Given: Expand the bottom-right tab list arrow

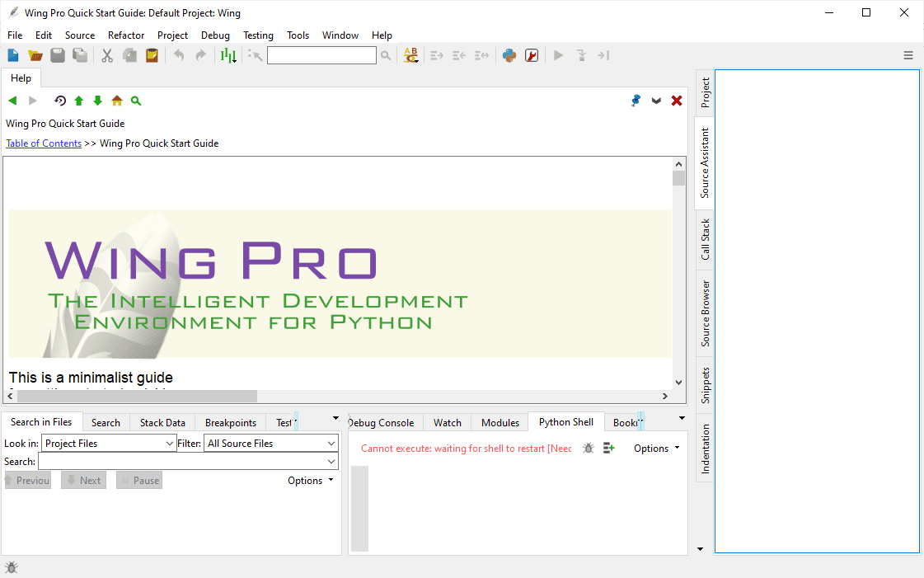Looking at the screenshot, I should [x=682, y=418].
